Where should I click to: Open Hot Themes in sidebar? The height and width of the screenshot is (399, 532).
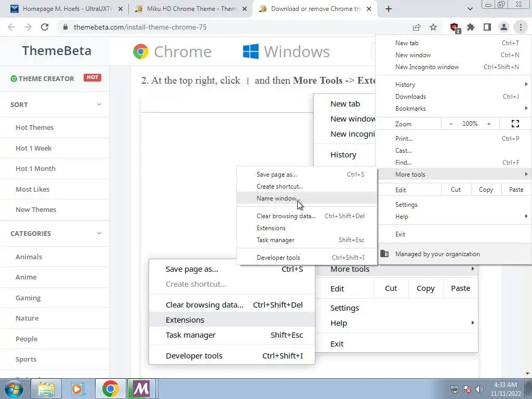[x=35, y=128]
